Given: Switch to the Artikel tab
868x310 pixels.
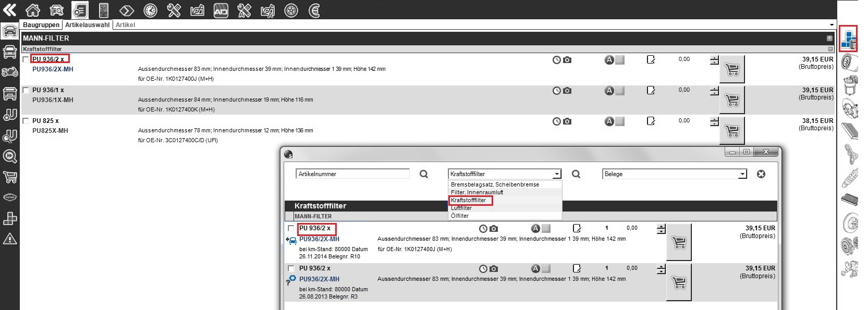Looking at the screenshot, I should (x=125, y=24).
